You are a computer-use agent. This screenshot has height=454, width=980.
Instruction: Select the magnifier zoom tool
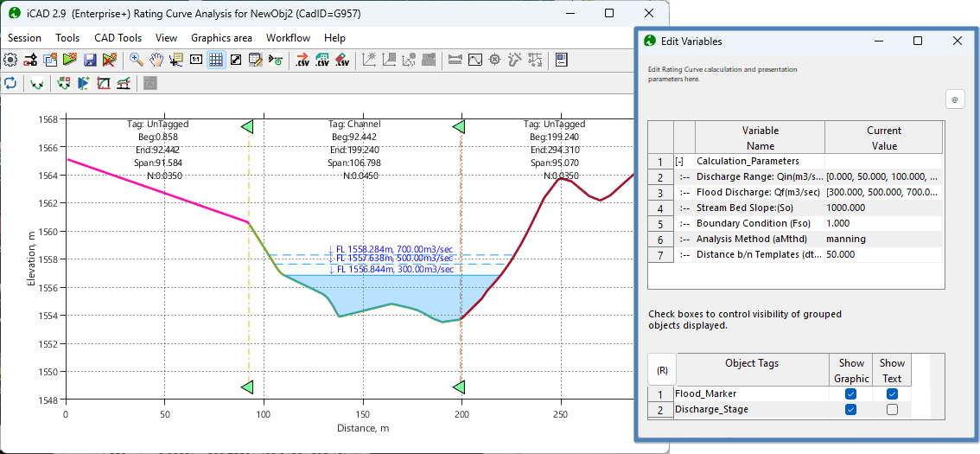coord(137,60)
